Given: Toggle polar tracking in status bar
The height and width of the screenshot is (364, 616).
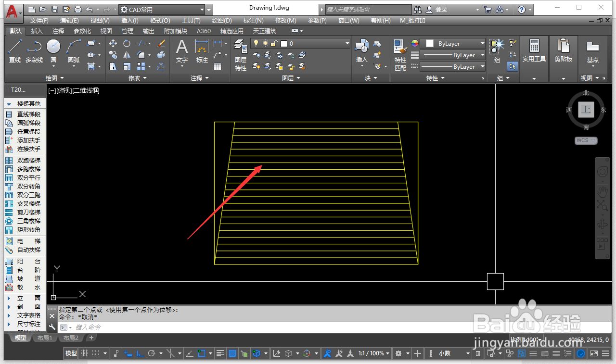Looking at the screenshot, I should [152, 353].
